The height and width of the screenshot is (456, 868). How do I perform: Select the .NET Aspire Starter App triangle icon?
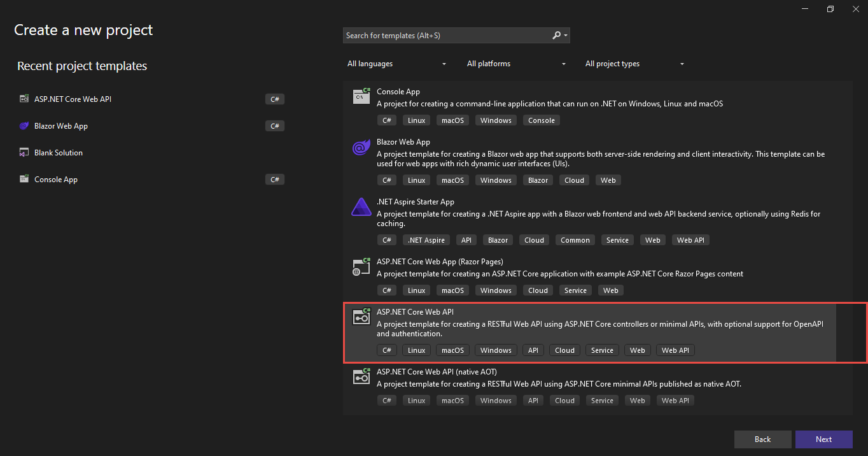(361, 206)
